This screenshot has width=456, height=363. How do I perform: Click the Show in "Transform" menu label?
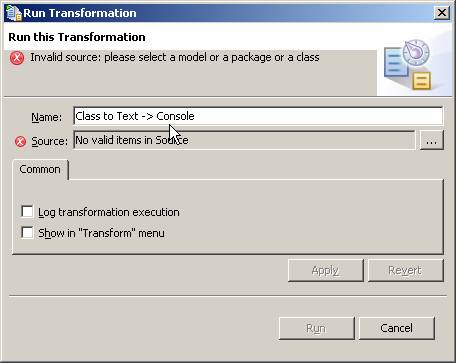(x=101, y=233)
